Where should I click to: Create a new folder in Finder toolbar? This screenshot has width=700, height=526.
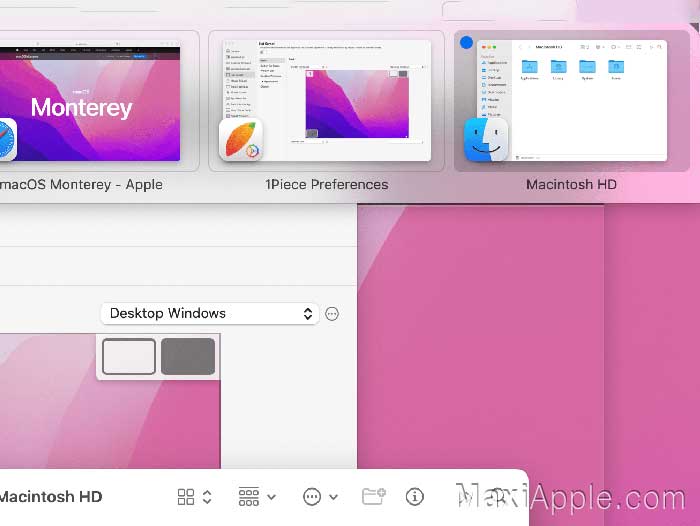click(374, 497)
